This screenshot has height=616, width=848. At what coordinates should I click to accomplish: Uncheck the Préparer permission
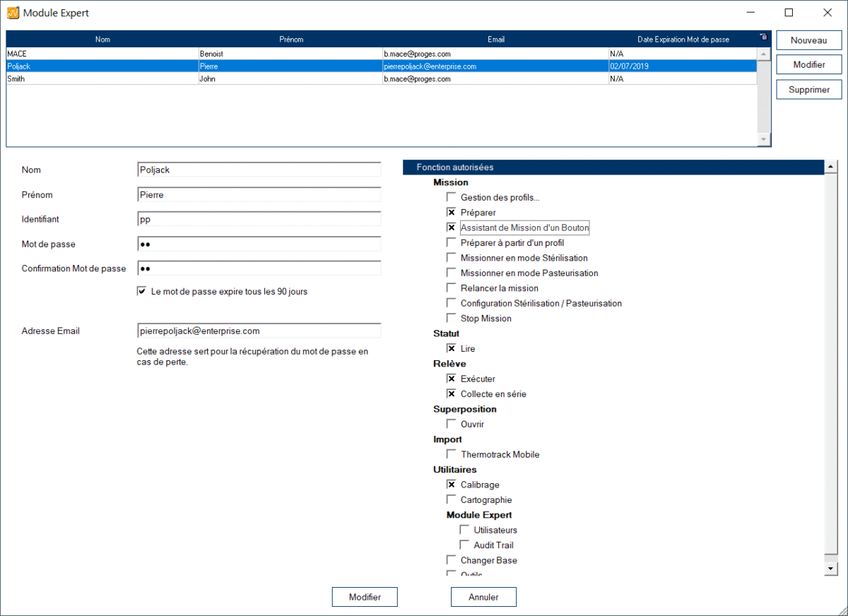coord(451,212)
